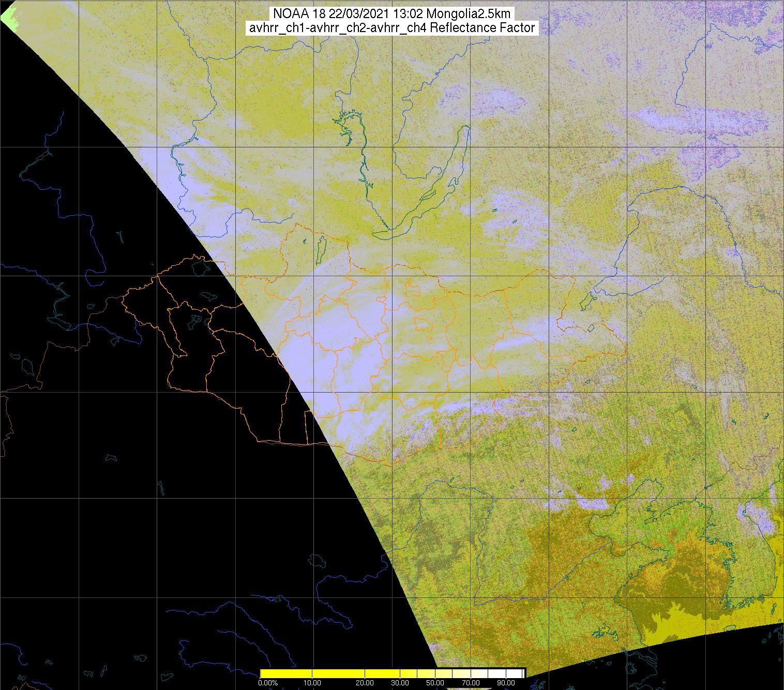
Task: Click the 0.00% label under color bar
Action: pos(268,683)
